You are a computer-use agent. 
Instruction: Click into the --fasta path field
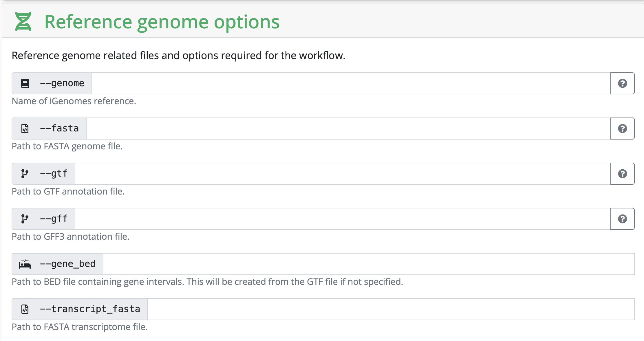[x=348, y=129]
